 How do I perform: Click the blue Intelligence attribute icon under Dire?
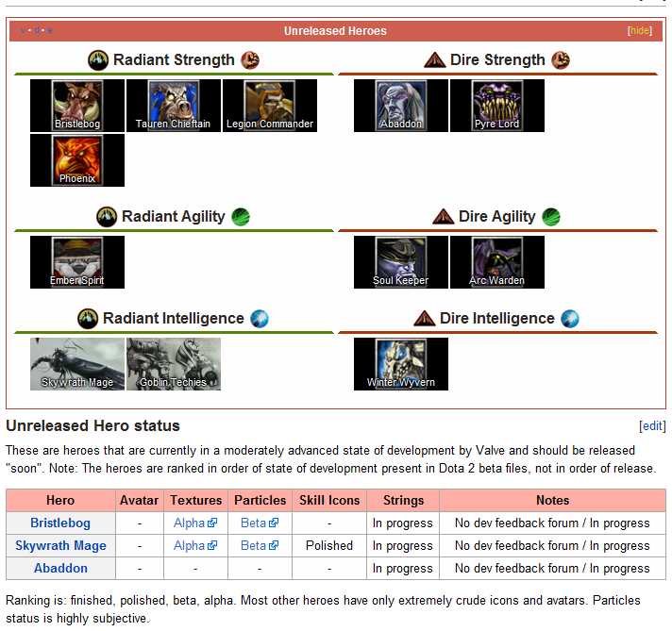570,319
